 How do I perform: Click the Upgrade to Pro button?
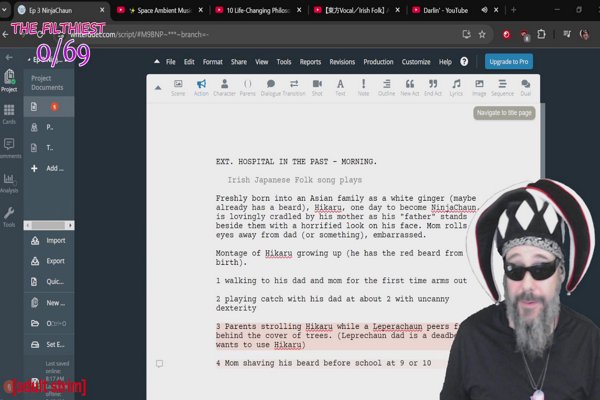[509, 62]
